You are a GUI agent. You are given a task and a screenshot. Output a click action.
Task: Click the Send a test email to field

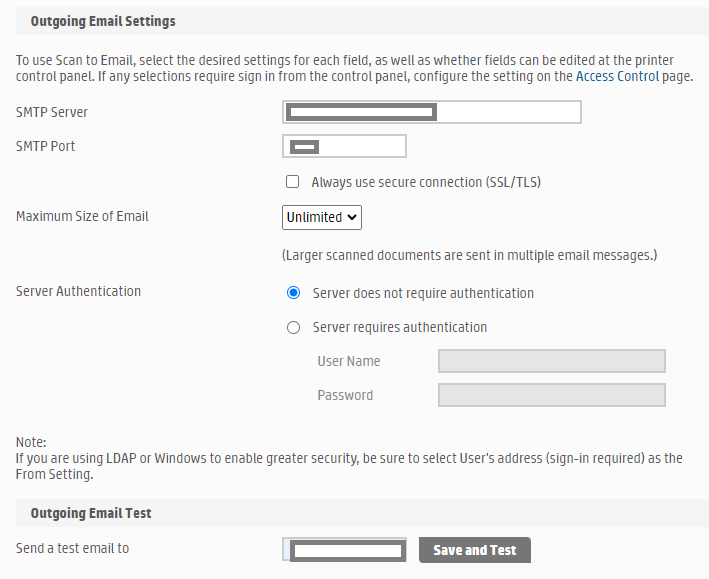coord(344,550)
